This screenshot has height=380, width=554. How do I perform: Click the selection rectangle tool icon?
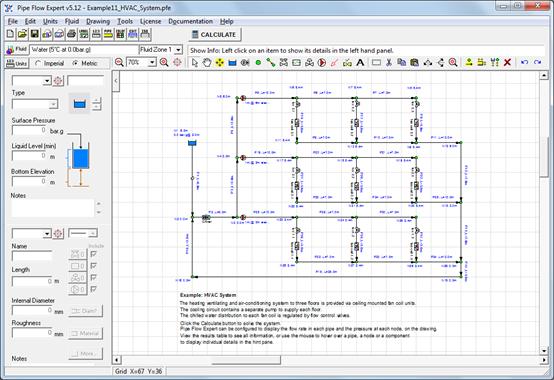(x=376, y=63)
